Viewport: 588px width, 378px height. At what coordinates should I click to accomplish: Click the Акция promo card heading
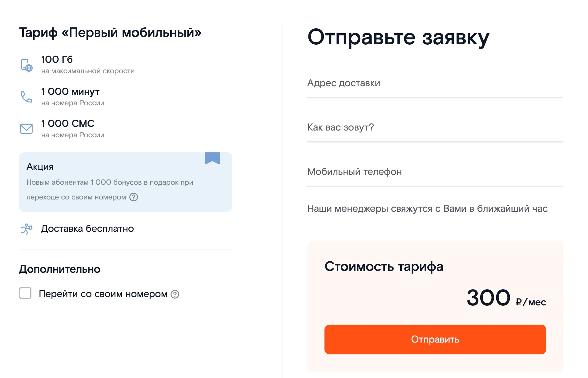click(x=40, y=167)
